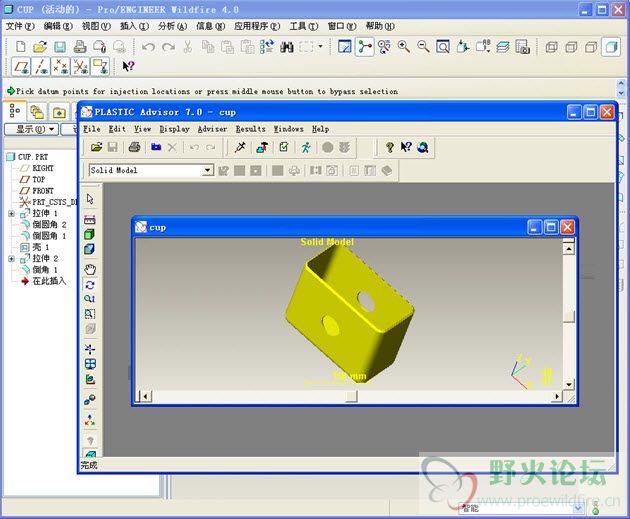The image size is (630, 519).
Task: Click message area scroll up arrow
Action: pos(621,83)
